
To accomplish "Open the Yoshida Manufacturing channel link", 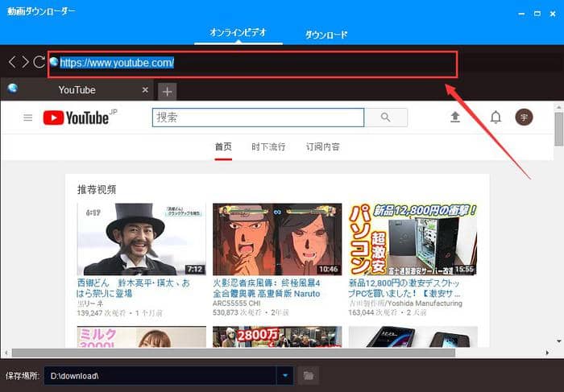I will 405,303.
